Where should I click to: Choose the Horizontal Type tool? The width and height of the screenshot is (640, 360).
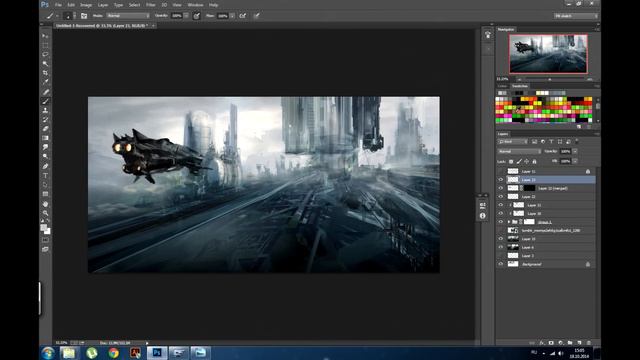(45, 176)
